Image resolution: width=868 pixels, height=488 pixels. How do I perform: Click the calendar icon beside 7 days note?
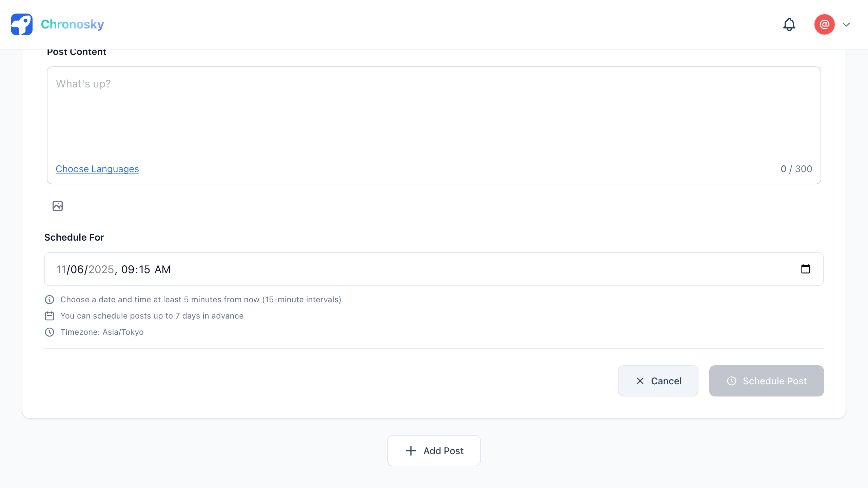click(x=50, y=316)
